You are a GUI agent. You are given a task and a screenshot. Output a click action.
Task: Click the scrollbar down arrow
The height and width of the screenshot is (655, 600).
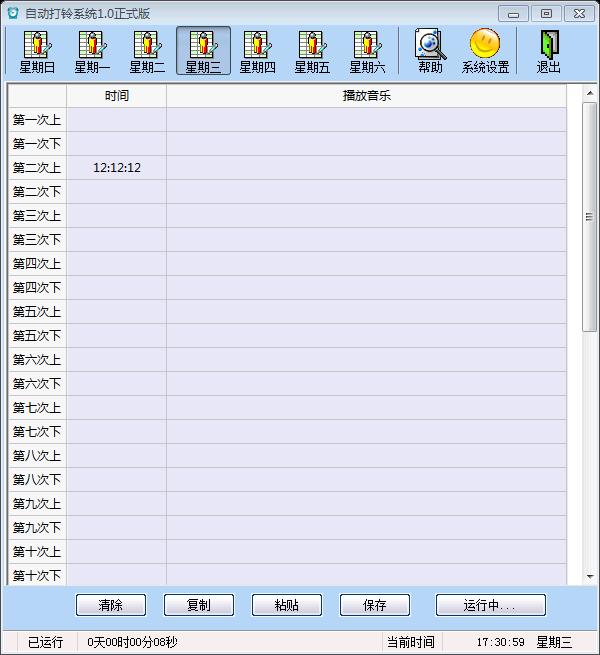pyautogui.click(x=590, y=576)
